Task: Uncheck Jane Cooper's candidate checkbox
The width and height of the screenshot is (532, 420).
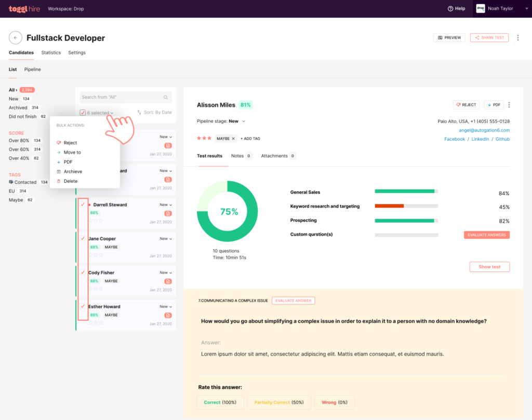Action: [x=83, y=238]
